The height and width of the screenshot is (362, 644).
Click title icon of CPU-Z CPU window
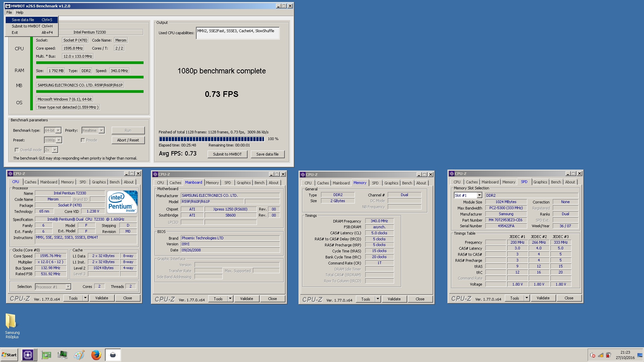10,174
